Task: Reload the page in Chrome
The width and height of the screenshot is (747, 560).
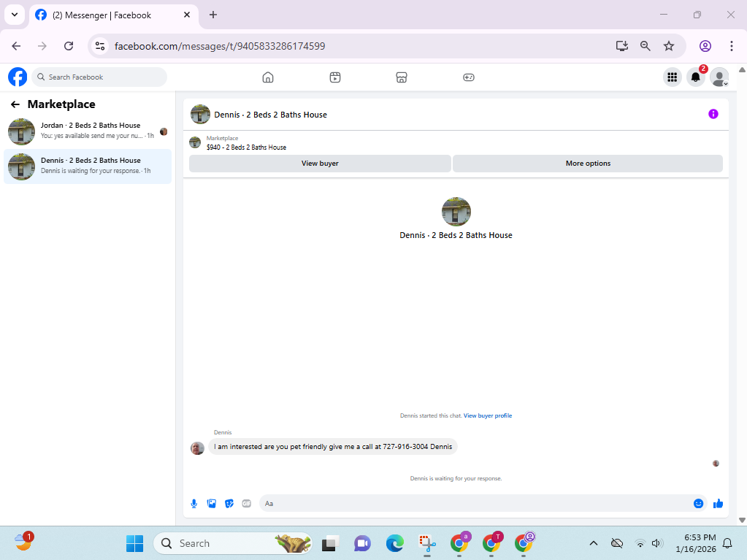Action: [69, 46]
